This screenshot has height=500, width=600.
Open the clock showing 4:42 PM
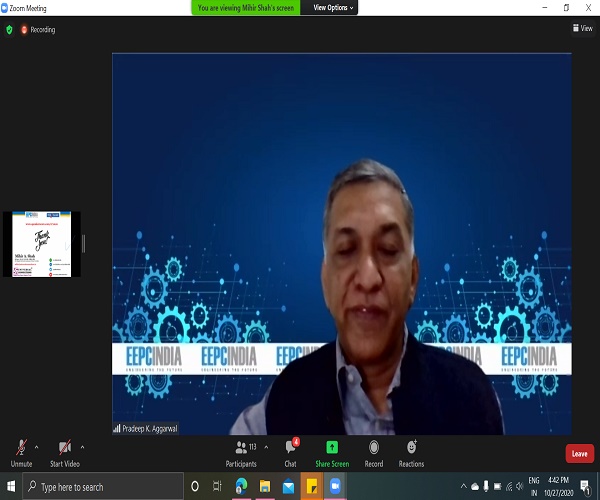(559, 486)
